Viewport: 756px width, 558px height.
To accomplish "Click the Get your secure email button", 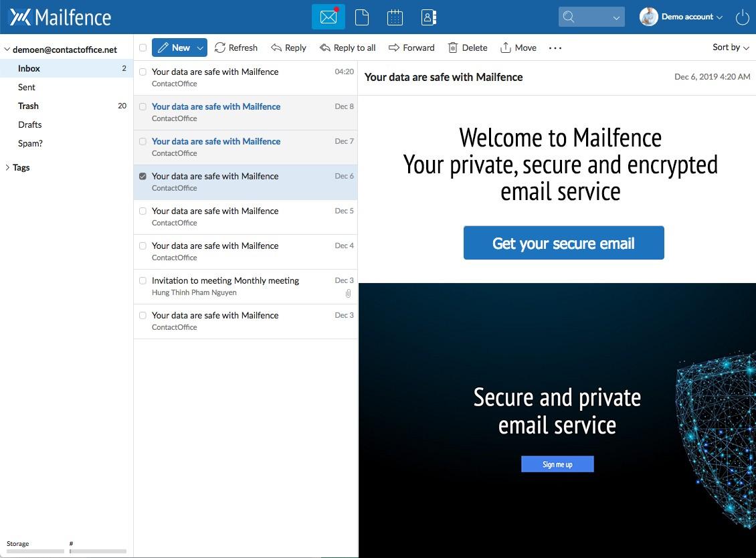I will (x=563, y=243).
